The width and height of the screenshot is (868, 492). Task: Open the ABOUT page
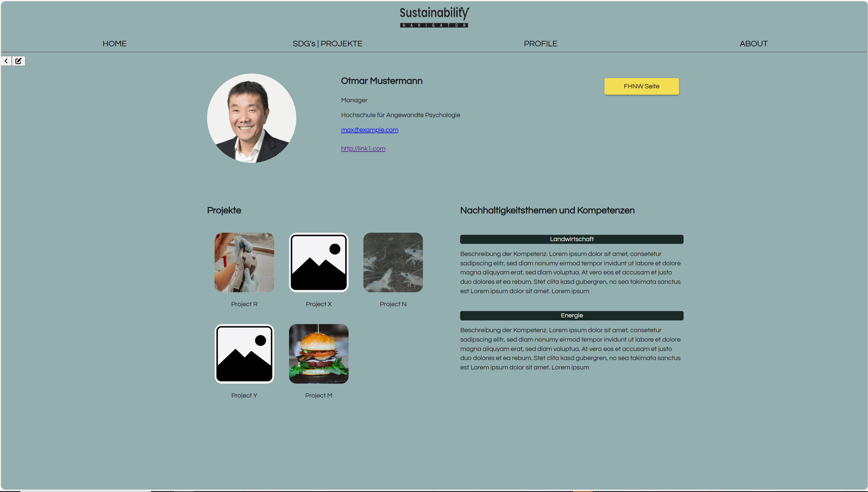tap(753, 44)
